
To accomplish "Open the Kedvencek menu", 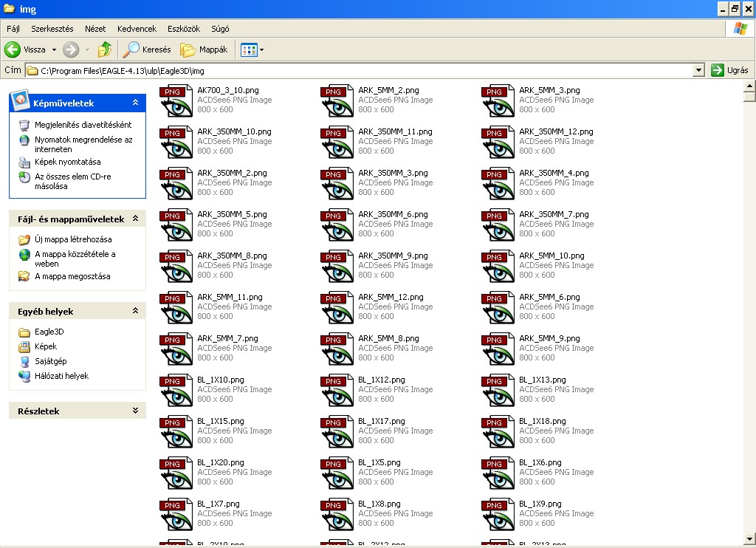I will coord(137,29).
